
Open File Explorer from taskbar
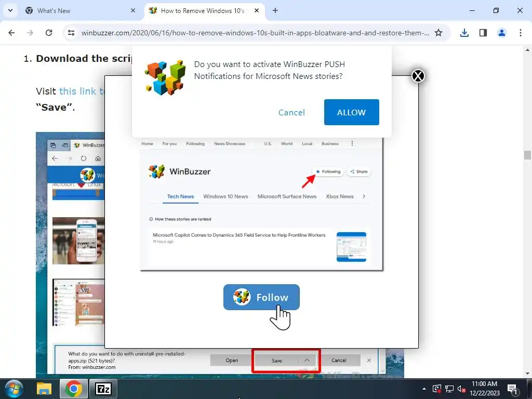(x=44, y=389)
